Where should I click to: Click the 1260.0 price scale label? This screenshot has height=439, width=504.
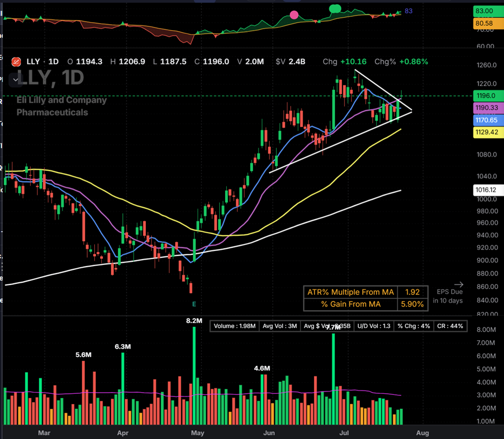click(x=487, y=65)
